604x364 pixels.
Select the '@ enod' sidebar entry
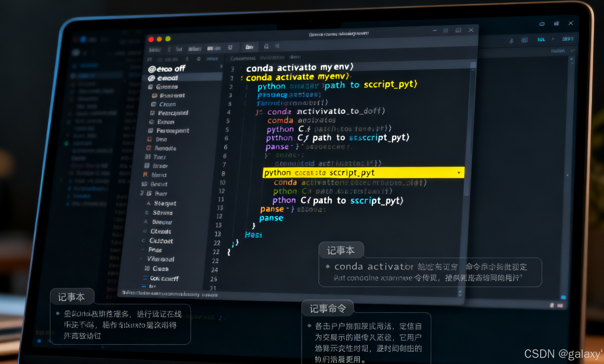click(167, 78)
